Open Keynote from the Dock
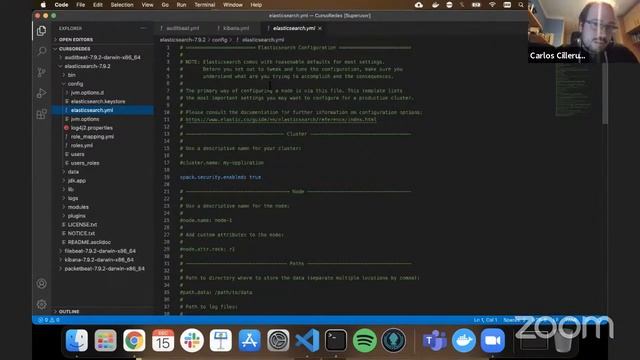Screen dimensions: 640x360 (x=221, y=340)
